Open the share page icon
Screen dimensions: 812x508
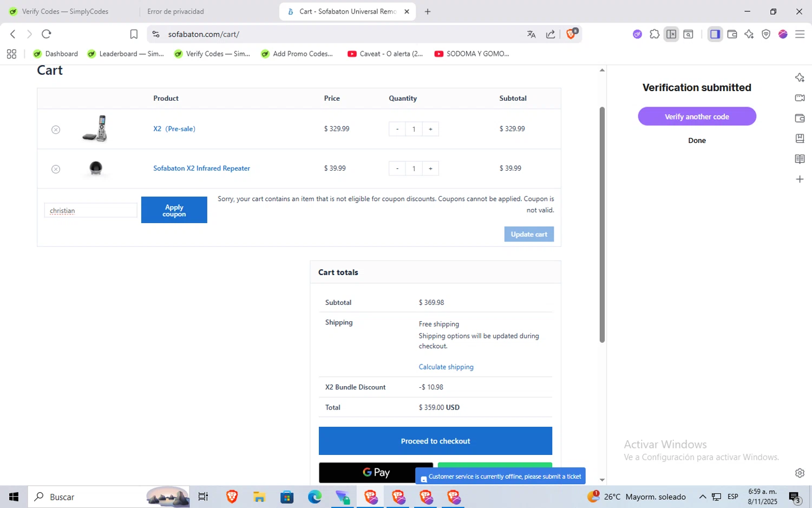point(551,34)
